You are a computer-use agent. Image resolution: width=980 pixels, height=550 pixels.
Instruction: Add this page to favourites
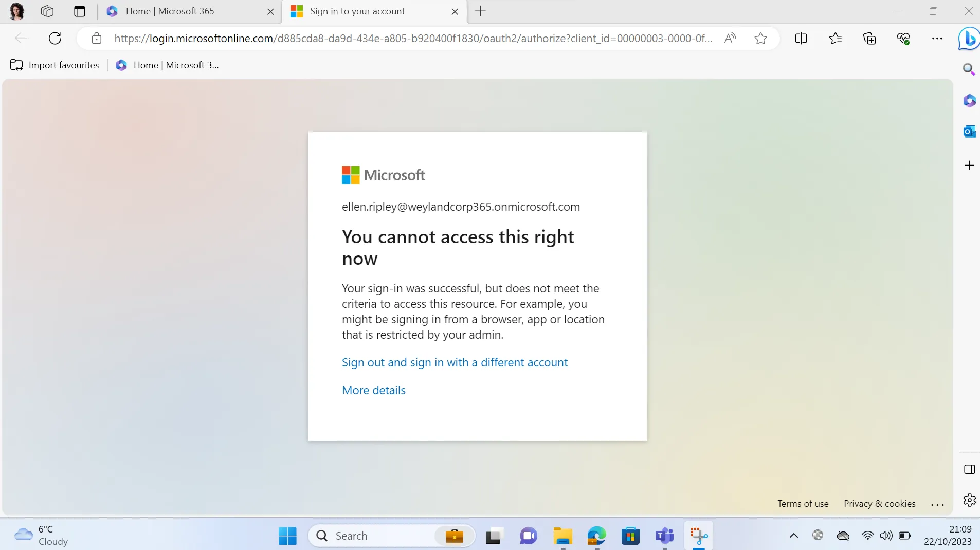click(761, 38)
